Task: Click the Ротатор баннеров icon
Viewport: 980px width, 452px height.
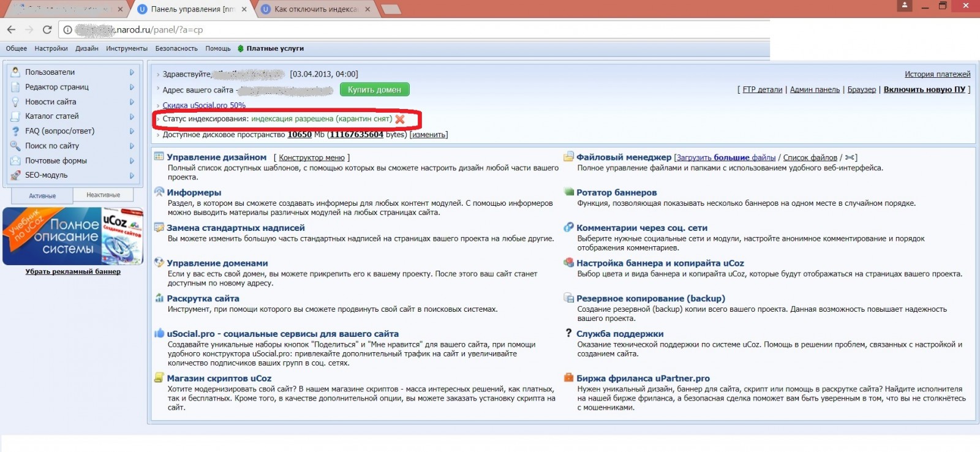Action: [x=569, y=192]
